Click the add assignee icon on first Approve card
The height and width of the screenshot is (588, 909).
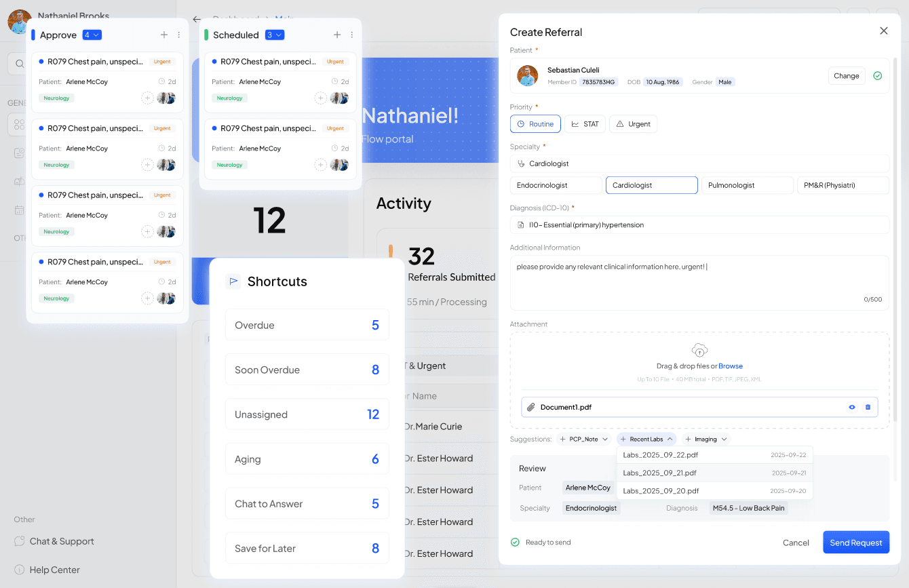(147, 98)
